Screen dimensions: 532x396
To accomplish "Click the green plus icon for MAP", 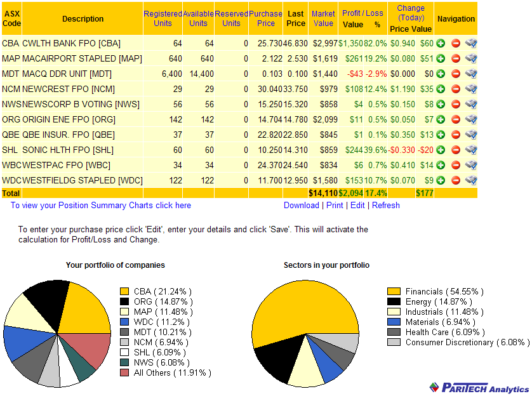I will point(441,58).
